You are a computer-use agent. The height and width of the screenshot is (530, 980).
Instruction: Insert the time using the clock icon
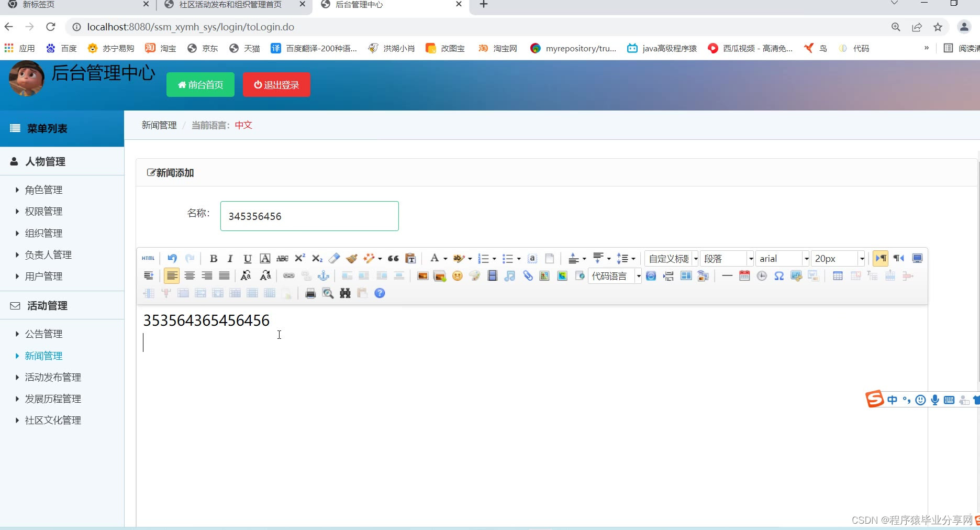coord(762,276)
